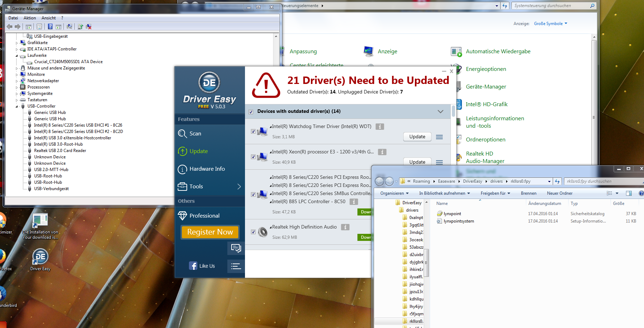Collapse the USB-Controller tree node
This screenshot has height=328, width=644.
17,107
